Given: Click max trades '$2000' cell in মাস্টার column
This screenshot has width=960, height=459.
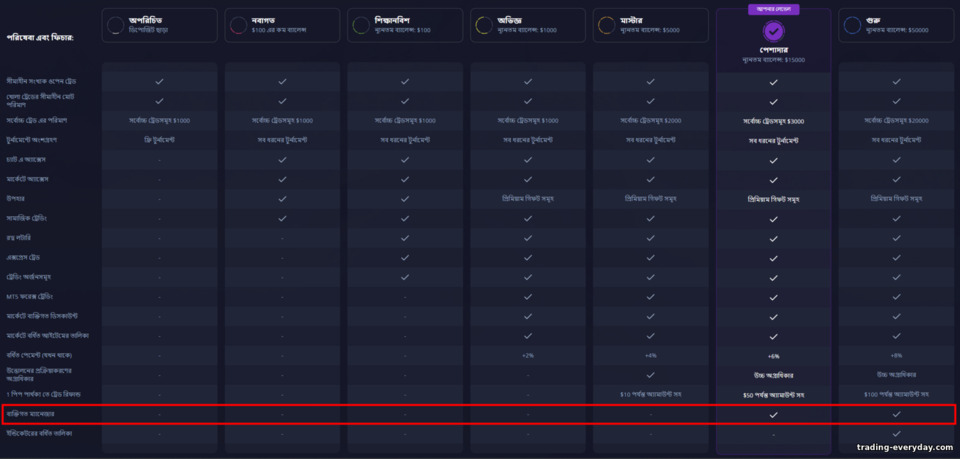Looking at the screenshot, I should point(651,121).
